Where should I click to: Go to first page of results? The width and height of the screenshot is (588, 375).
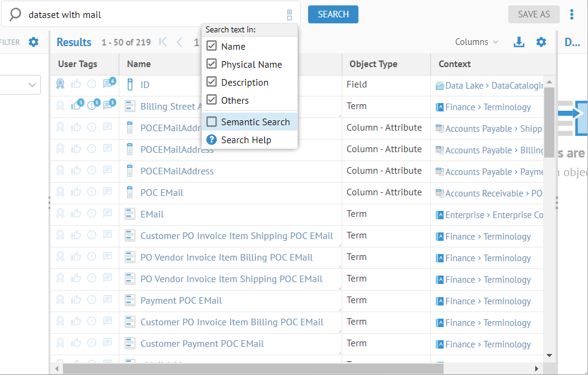[163, 42]
